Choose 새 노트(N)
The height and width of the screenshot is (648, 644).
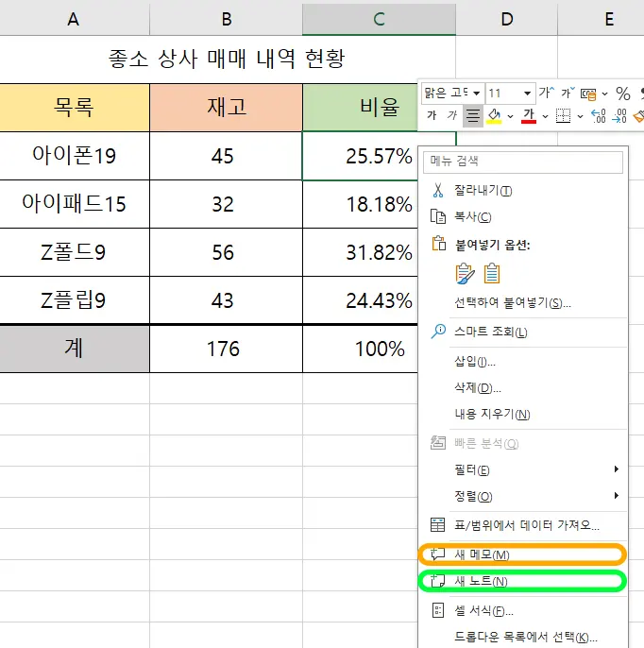pos(523,581)
